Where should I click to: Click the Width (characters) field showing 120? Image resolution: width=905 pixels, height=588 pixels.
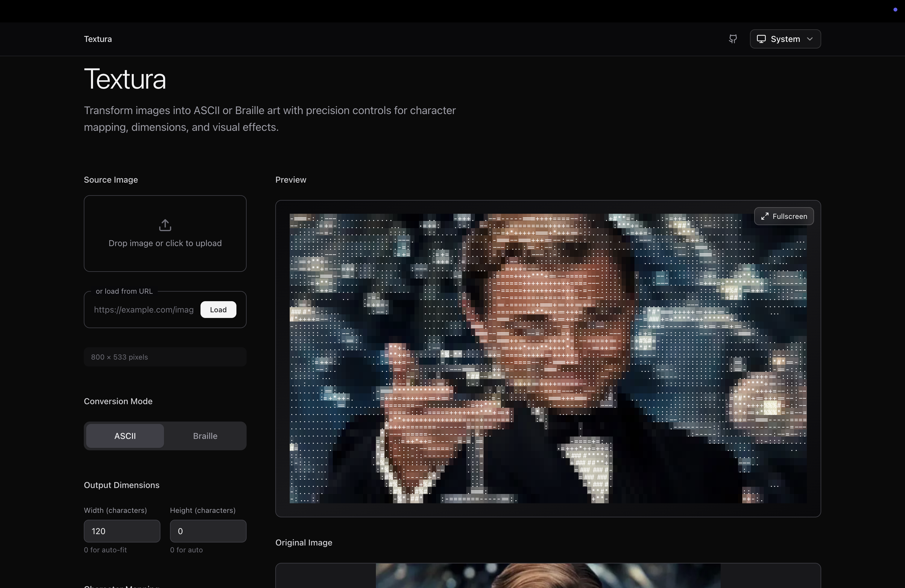122,531
